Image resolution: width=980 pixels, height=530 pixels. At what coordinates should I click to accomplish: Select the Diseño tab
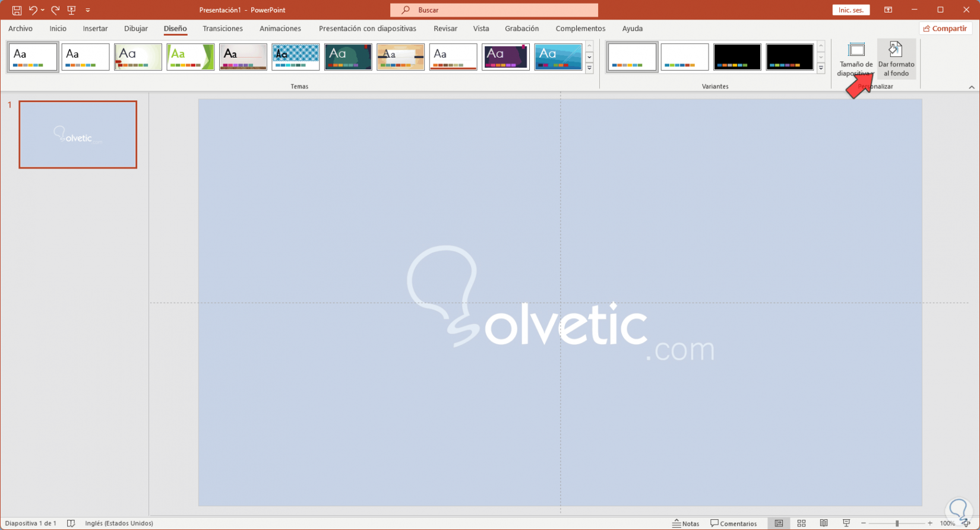[175, 28]
